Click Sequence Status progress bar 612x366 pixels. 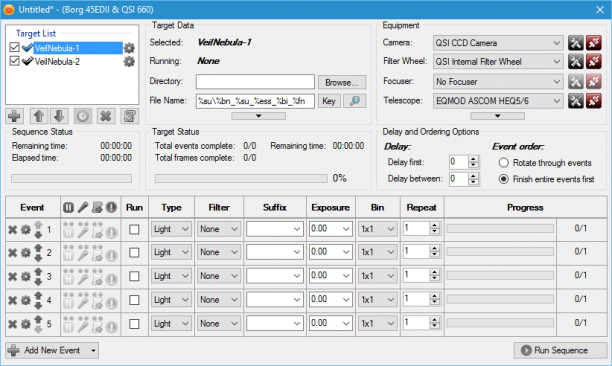pyautogui.click(x=71, y=178)
